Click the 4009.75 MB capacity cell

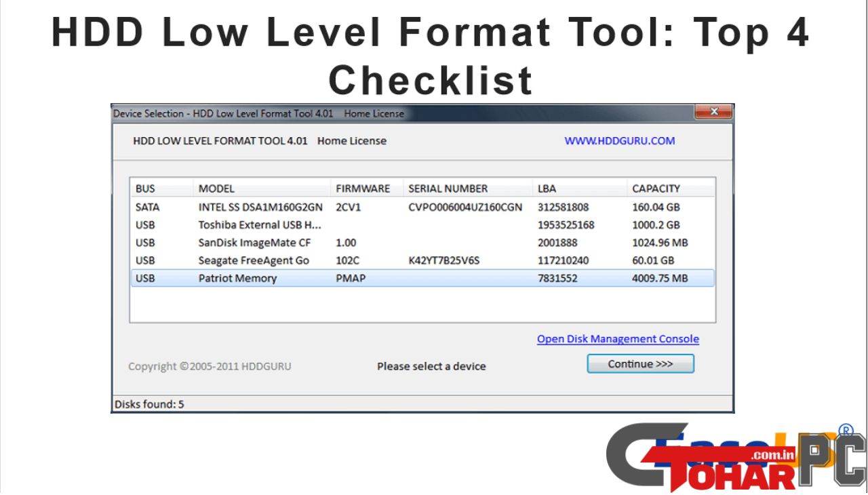tap(660, 278)
